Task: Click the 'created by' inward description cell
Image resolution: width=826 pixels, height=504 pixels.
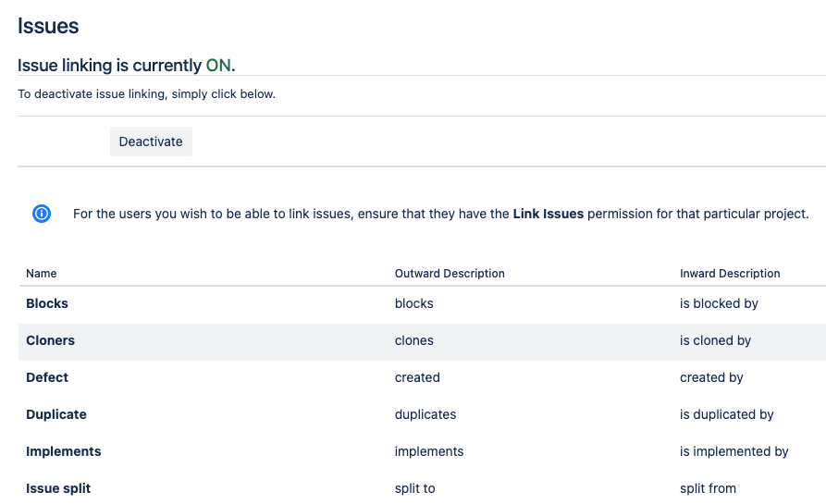Action: 711,377
